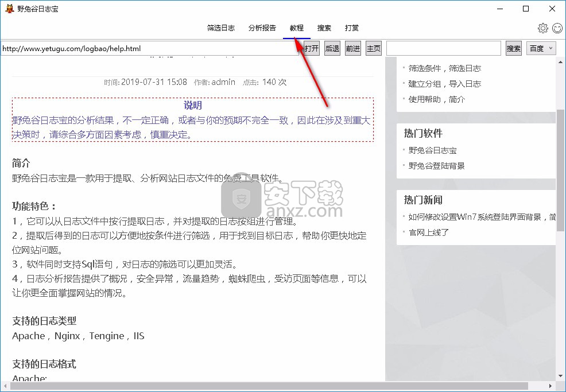This screenshot has height=392, width=566.
Task: Click the 说明 notice title
Action: coord(193,105)
